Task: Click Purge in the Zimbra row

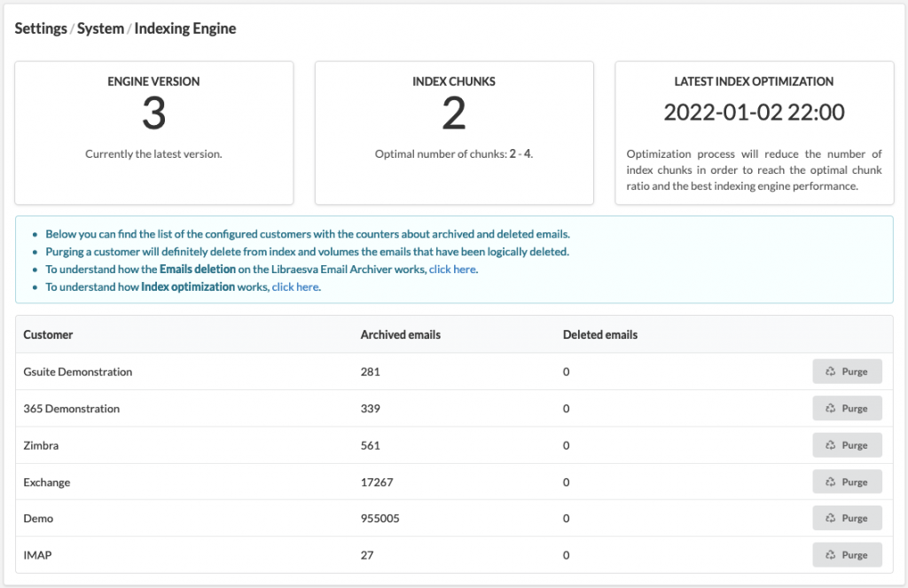Action: coord(847,445)
